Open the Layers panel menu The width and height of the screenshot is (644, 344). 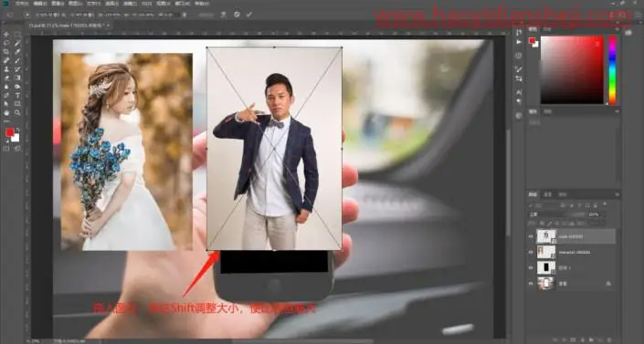pyautogui.click(x=617, y=194)
